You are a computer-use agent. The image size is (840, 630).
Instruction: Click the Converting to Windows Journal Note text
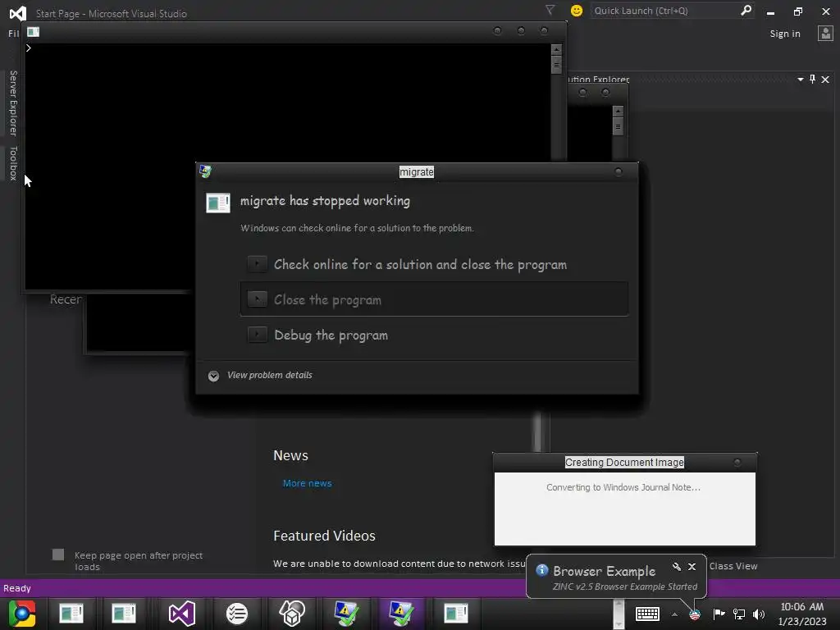click(623, 487)
